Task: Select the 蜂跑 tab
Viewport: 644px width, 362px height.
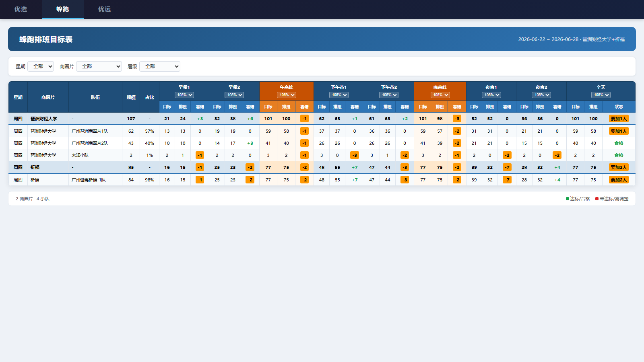Action: click(62, 9)
